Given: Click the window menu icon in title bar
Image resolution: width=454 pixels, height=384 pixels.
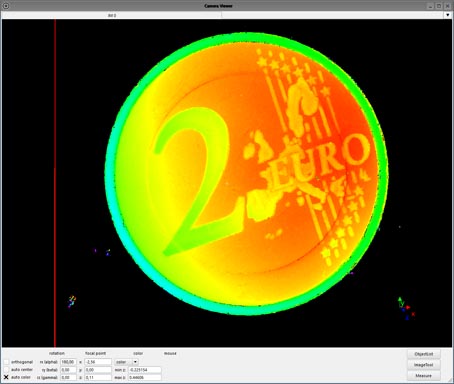Looking at the screenshot, I should click(x=6, y=6).
